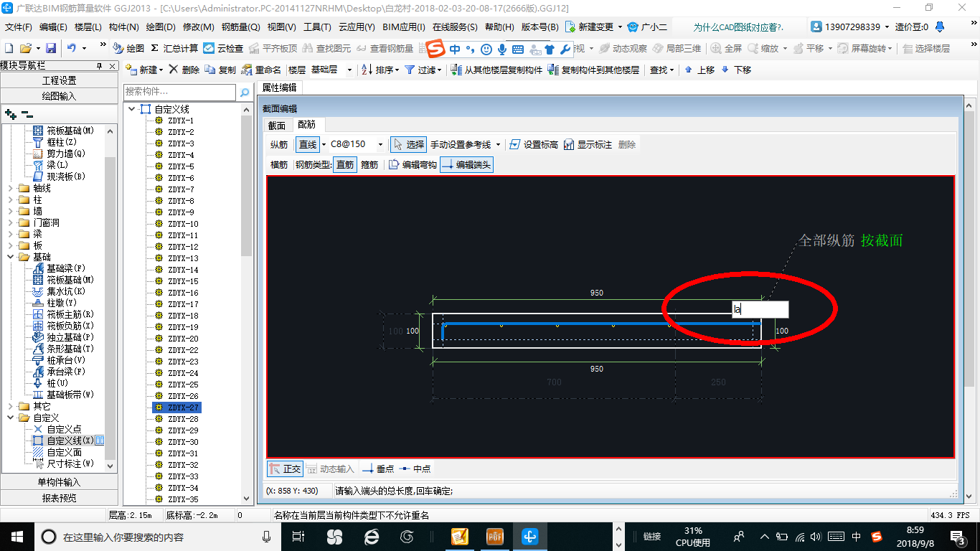
Task: Open 工程设置 navigator section
Action: click(59, 80)
